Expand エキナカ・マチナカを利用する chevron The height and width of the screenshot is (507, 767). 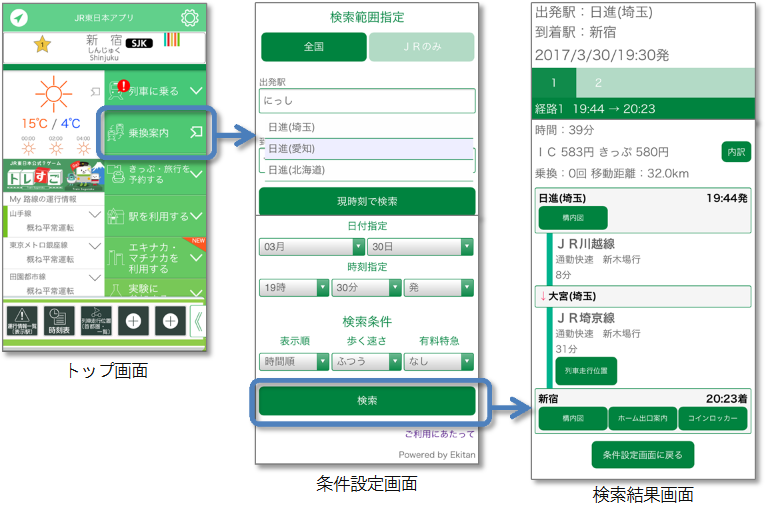point(196,257)
